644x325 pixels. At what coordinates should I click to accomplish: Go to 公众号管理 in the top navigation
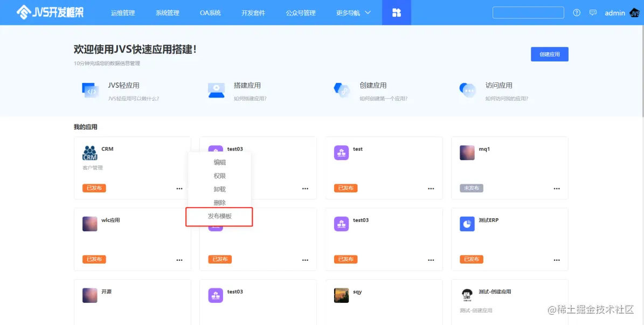[301, 13]
